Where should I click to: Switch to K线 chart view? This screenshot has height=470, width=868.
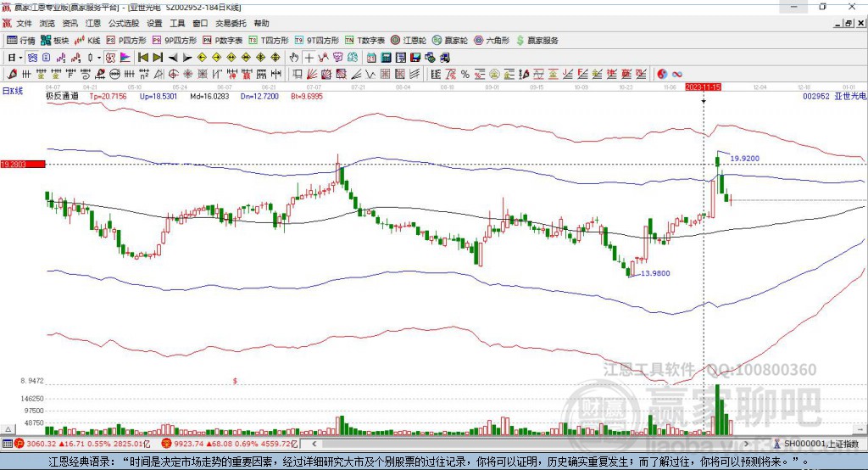[x=87, y=41]
